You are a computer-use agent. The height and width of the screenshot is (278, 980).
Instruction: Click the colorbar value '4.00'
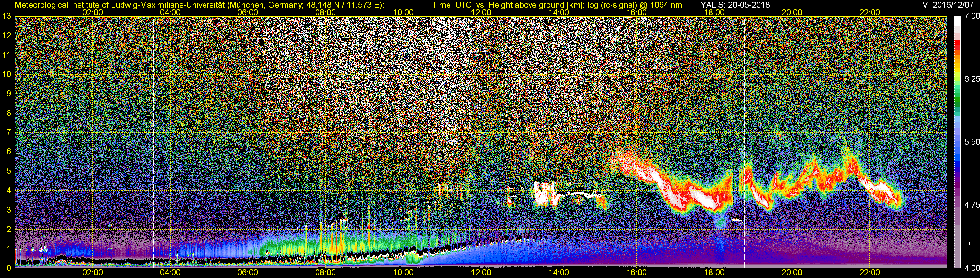tap(972, 268)
